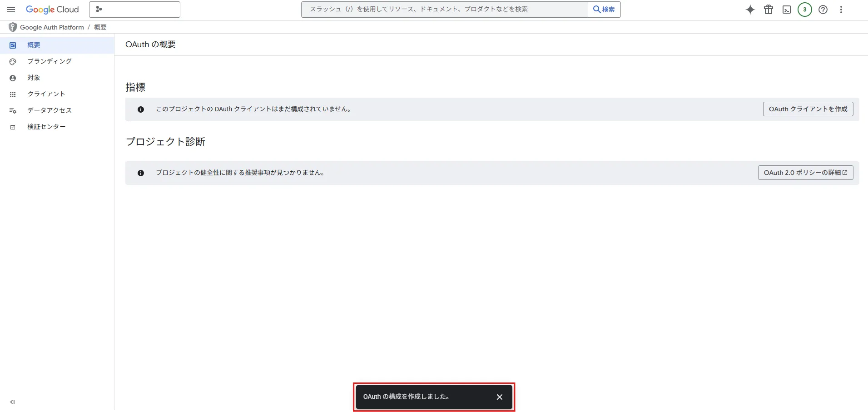
Task: Select 概要 in the sidebar
Action: click(x=57, y=45)
